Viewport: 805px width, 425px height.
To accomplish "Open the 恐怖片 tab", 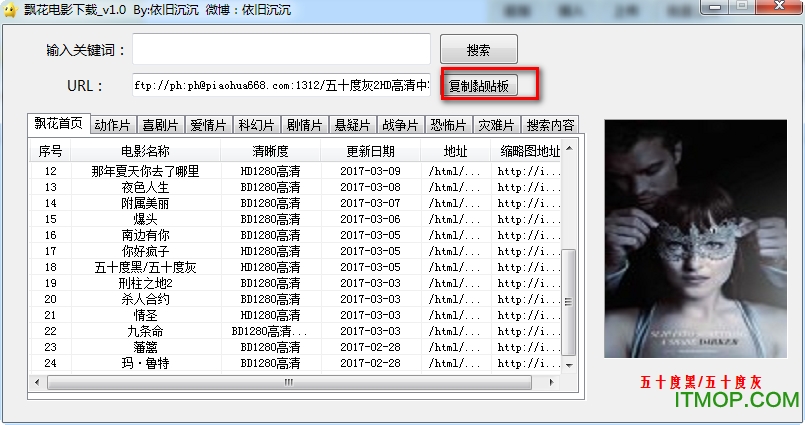I will (x=448, y=125).
